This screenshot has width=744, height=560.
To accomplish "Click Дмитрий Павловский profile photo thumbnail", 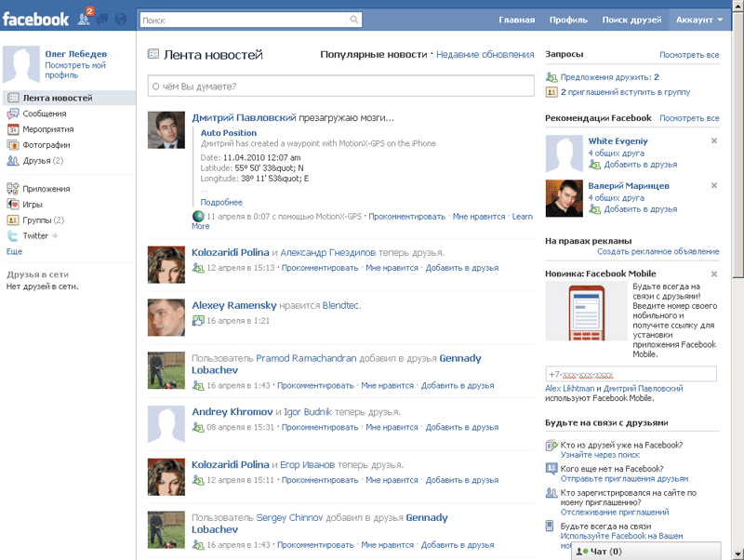I will pos(166,130).
